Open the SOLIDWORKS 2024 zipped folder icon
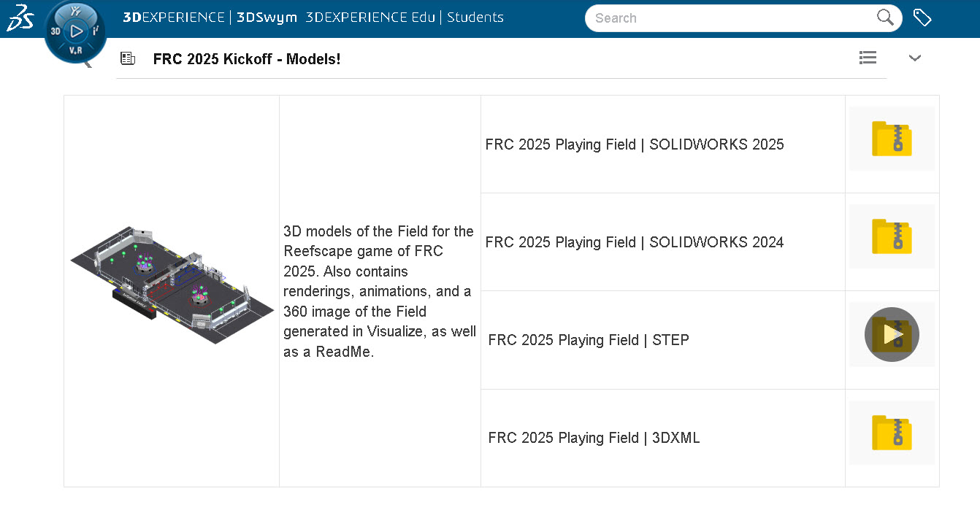Image resolution: width=980 pixels, height=510 pixels. [x=892, y=236]
